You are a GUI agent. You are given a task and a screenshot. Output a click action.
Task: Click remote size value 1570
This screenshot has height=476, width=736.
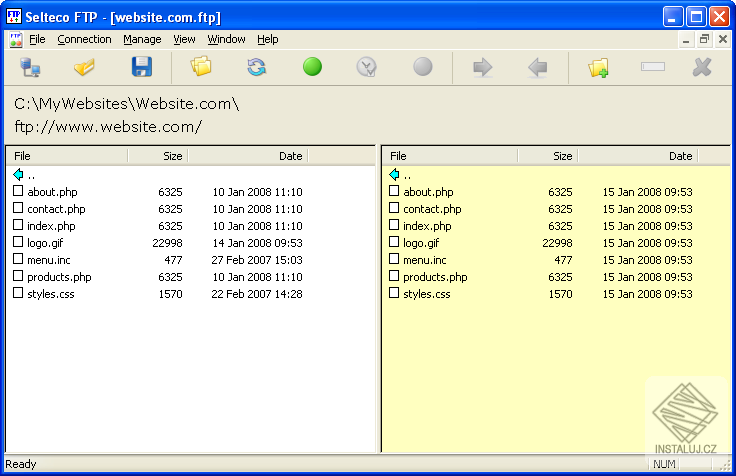click(x=560, y=294)
